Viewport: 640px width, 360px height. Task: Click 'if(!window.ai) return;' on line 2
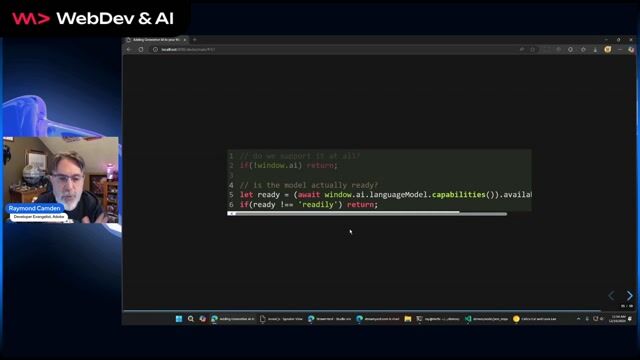[289, 165]
